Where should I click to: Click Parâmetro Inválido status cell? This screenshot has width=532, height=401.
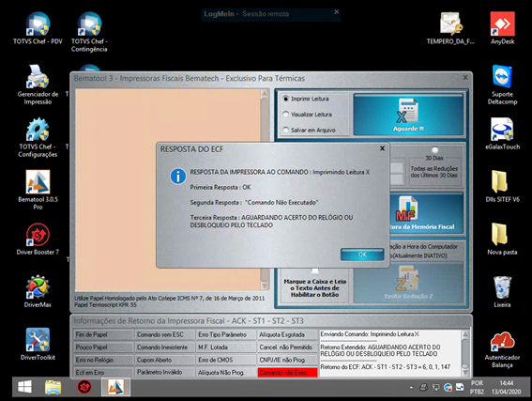pyautogui.click(x=165, y=373)
